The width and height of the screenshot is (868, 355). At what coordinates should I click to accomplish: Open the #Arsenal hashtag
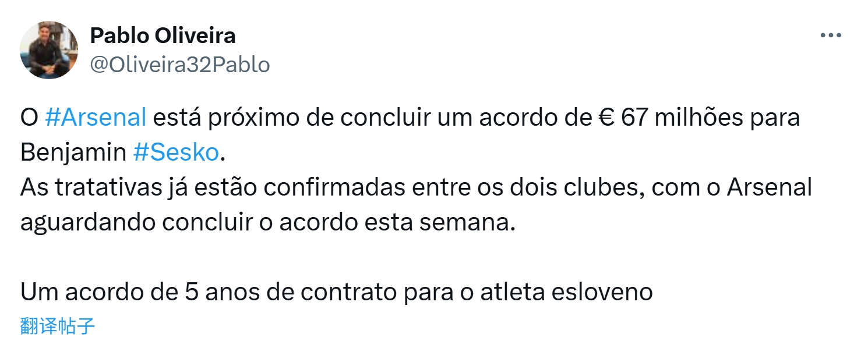[96, 118]
